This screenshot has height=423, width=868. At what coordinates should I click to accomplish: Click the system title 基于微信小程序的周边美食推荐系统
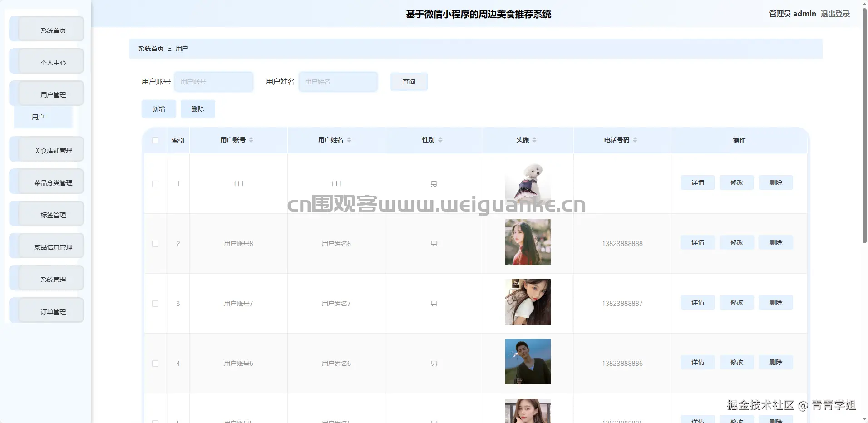[x=478, y=14]
